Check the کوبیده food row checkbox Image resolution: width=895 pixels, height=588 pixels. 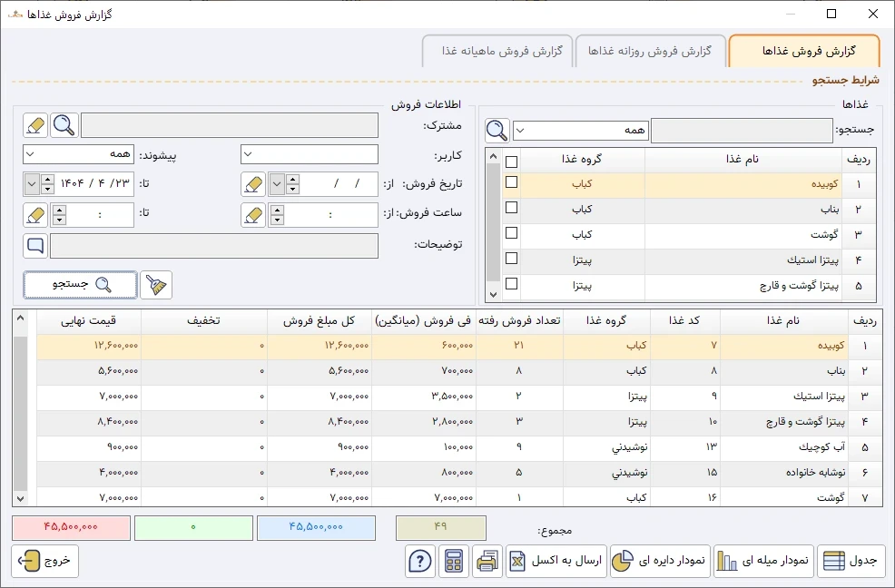coord(511,181)
